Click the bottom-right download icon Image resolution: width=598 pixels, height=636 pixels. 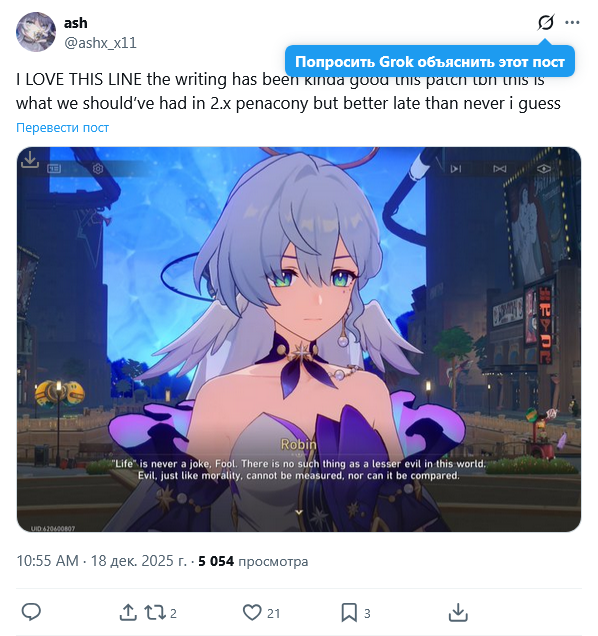458,612
